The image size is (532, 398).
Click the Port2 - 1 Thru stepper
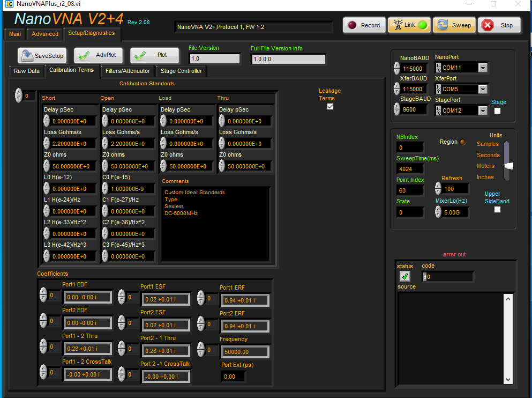coord(122,349)
